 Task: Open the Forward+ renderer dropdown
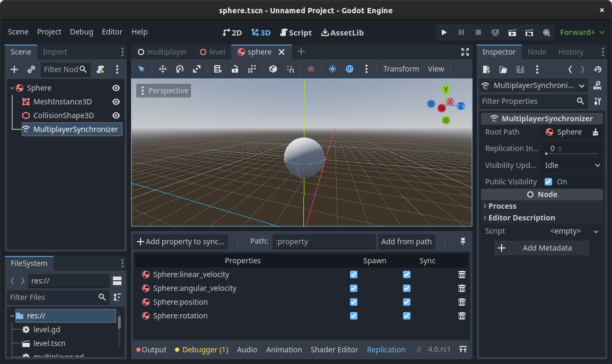pos(582,32)
